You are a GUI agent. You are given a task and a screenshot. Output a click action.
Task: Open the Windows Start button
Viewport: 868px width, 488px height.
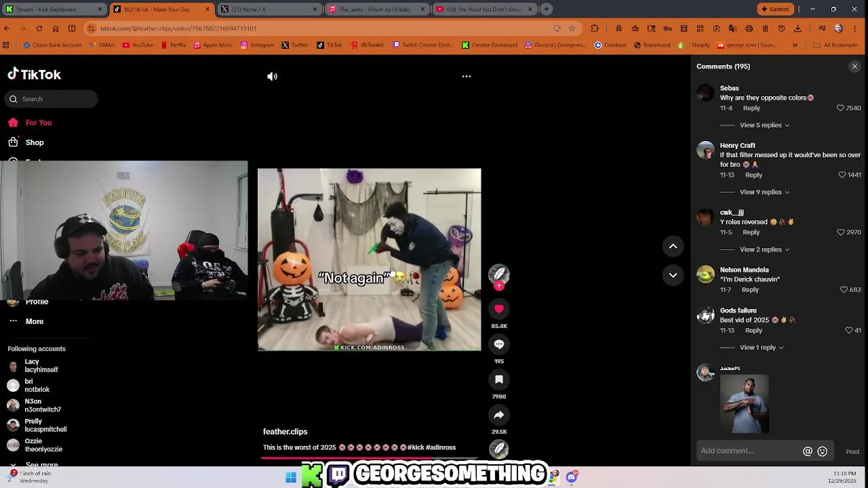point(291,477)
